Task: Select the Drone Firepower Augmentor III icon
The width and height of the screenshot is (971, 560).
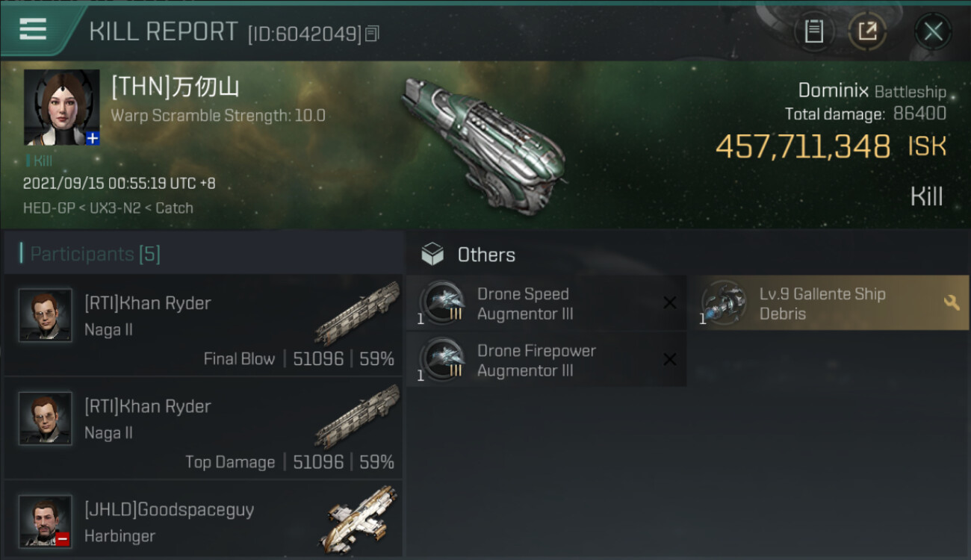Action: (x=442, y=359)
